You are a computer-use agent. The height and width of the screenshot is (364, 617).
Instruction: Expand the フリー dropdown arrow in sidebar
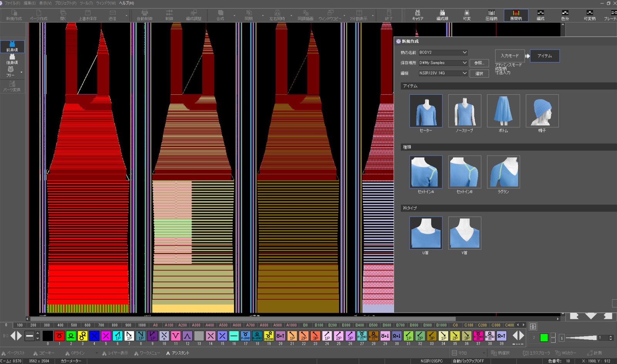point(21,72)
